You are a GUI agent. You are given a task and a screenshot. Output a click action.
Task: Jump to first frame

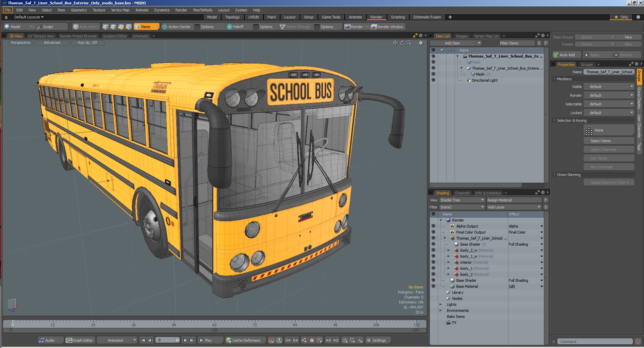point(142,340)
